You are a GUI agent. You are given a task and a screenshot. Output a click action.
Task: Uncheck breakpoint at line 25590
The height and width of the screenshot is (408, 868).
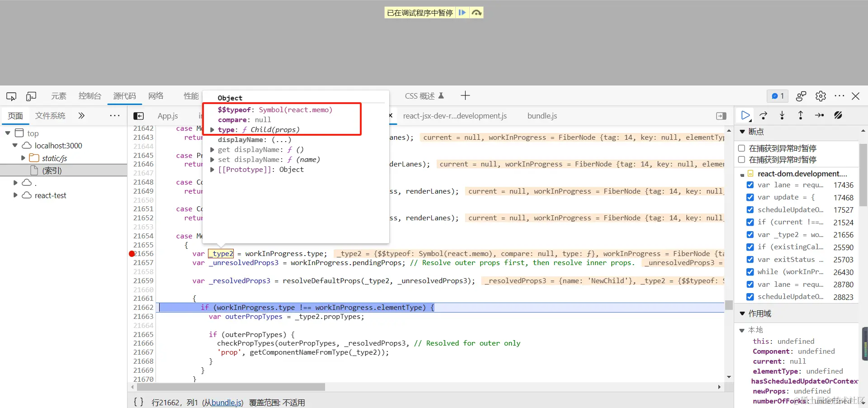tap(750, 247)
